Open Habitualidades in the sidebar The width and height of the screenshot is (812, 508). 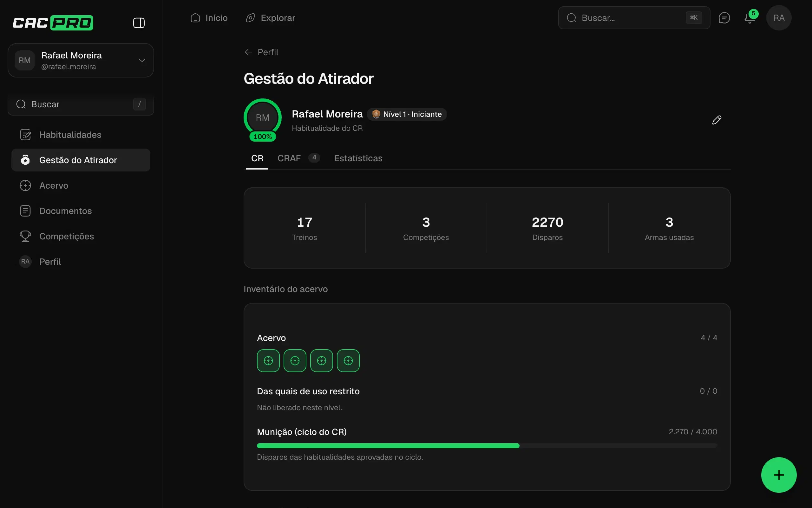pos(81,135)
